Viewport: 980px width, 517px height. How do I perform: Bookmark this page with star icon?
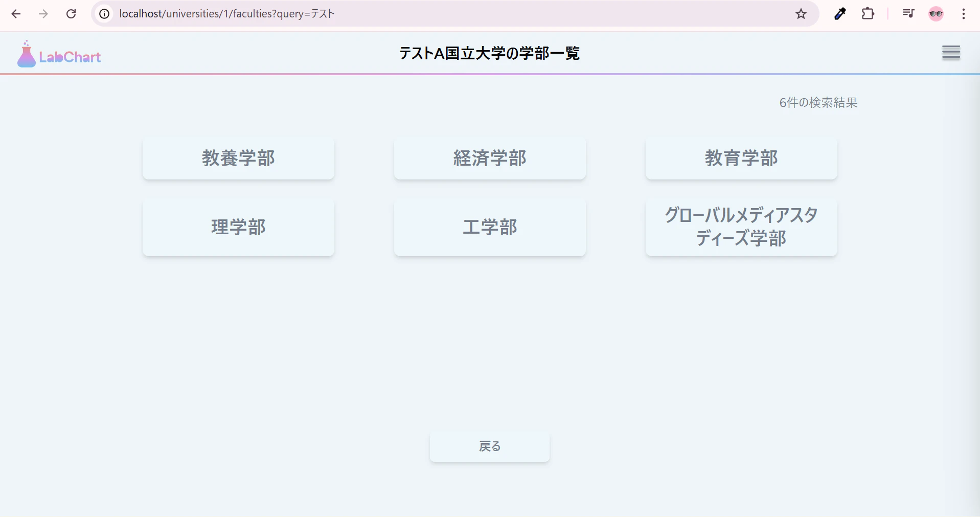tap(801, 14)
